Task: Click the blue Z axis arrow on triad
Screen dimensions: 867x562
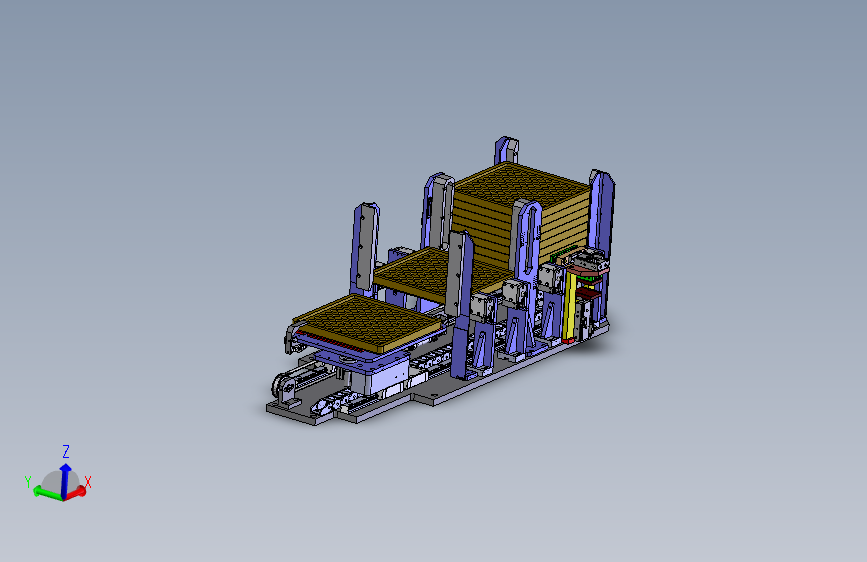Action: point(65,480)
